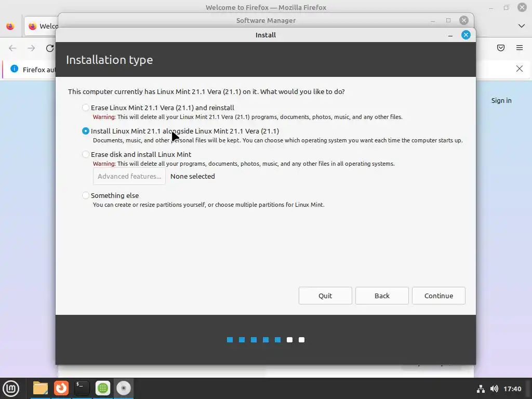Click the 17:40 clock in panel
Image resolution: width=532 pixels, height=399 pixels.
512,389
